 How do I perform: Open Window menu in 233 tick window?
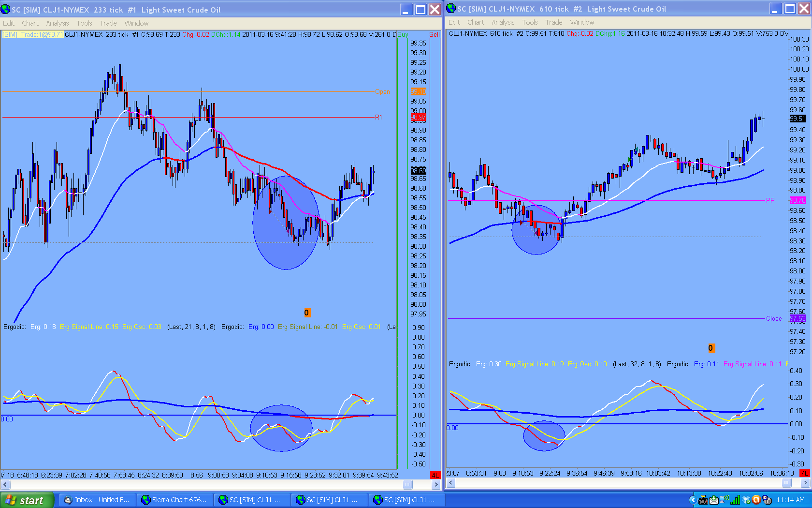[136, 23]
